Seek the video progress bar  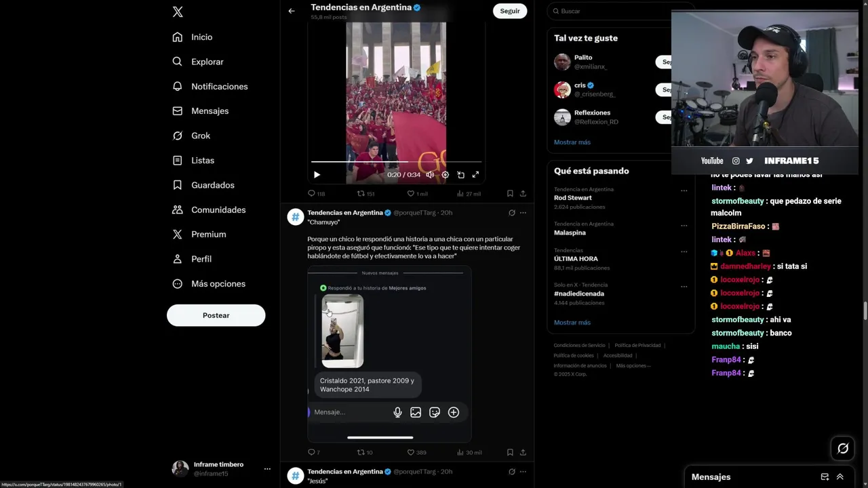pos(396,162)
